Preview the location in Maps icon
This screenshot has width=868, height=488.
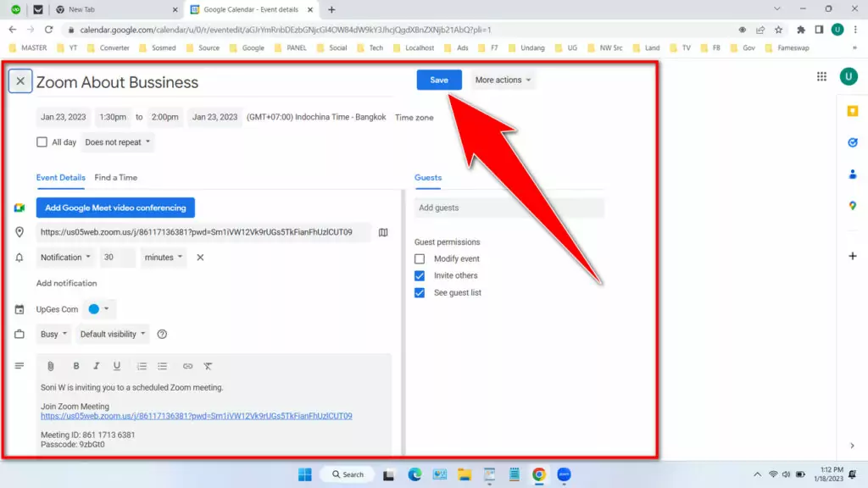pos(383,232)
